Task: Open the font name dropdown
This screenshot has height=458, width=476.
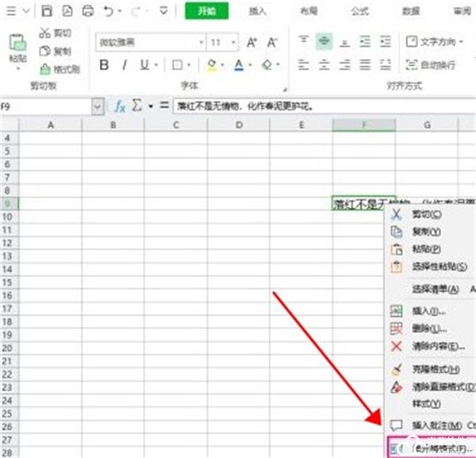Action: coord(198,42)
